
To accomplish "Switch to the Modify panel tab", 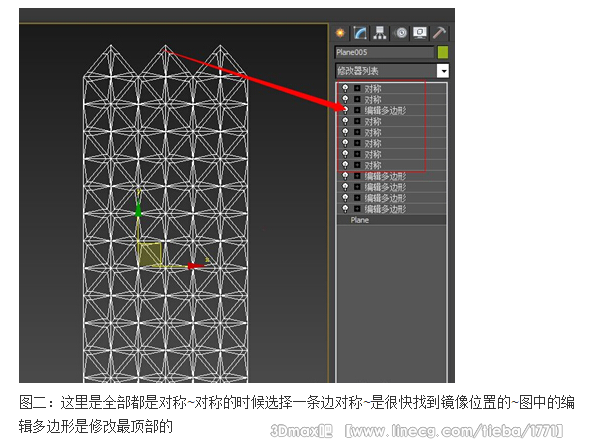I will [x=360, y=33].
